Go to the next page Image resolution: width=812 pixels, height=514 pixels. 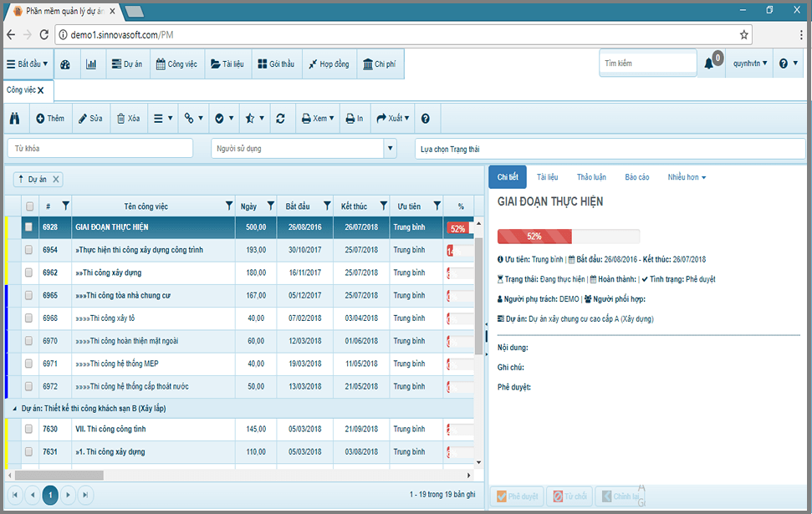point(68,496)
